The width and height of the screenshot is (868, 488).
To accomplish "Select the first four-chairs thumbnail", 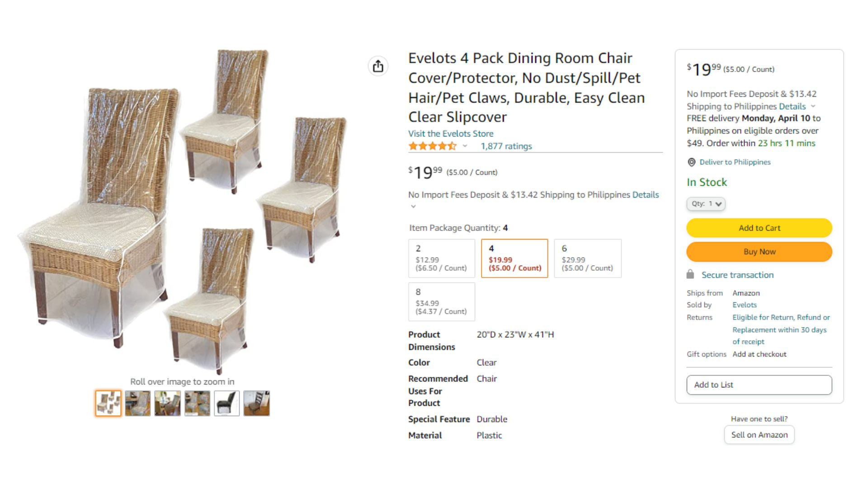I will pyautogui.click(x=108, y=403).
